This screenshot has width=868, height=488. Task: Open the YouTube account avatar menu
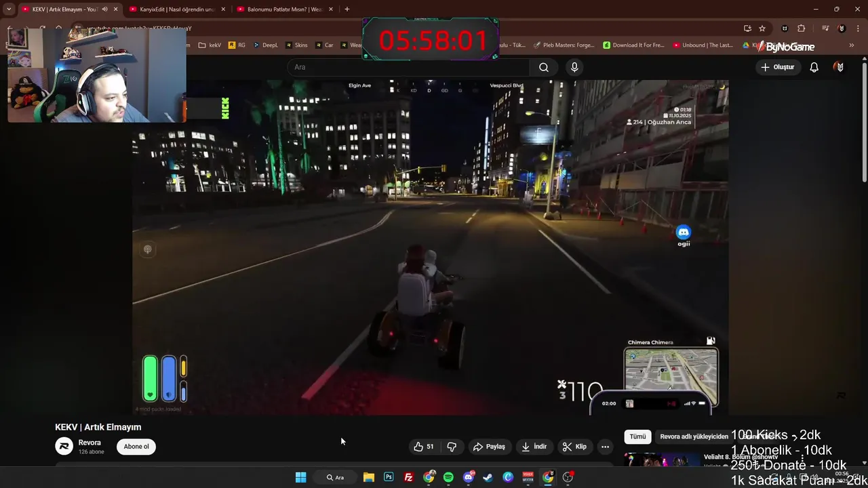click(x=840, y=67)
